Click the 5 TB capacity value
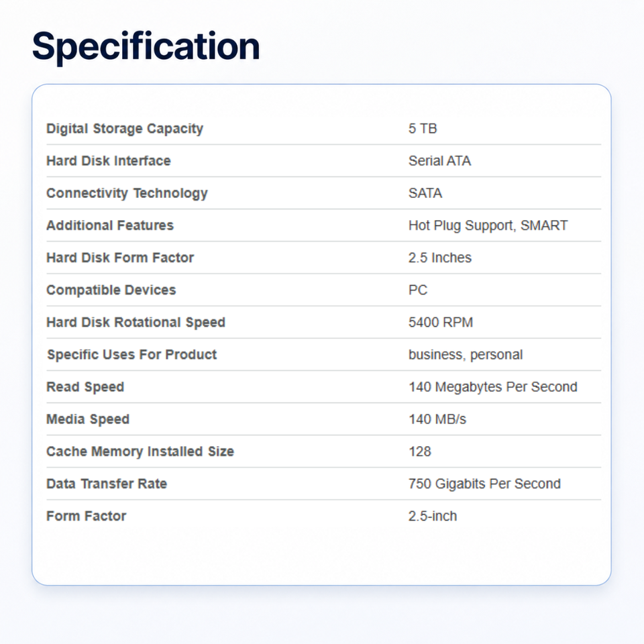Image resolution: width=644 pixels, height=644 pixels. point(423,129)
